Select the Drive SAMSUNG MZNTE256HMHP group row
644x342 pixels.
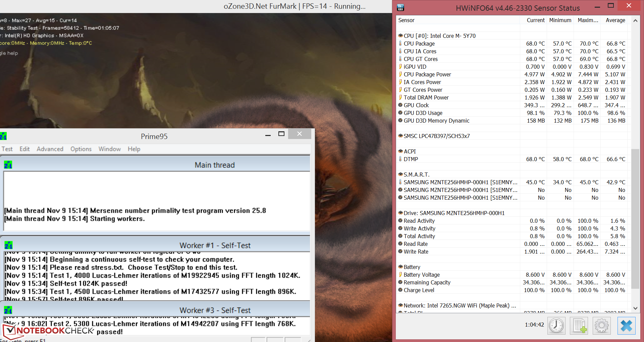[x=512, y=213]
